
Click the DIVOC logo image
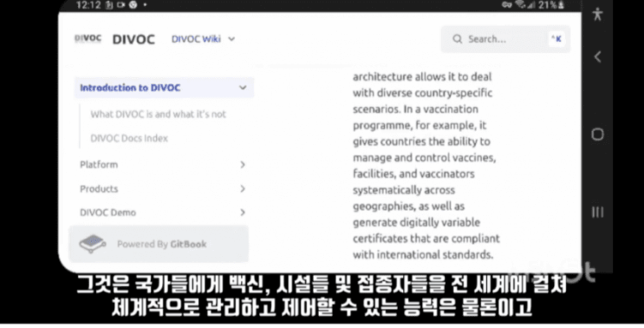(88, 39)
